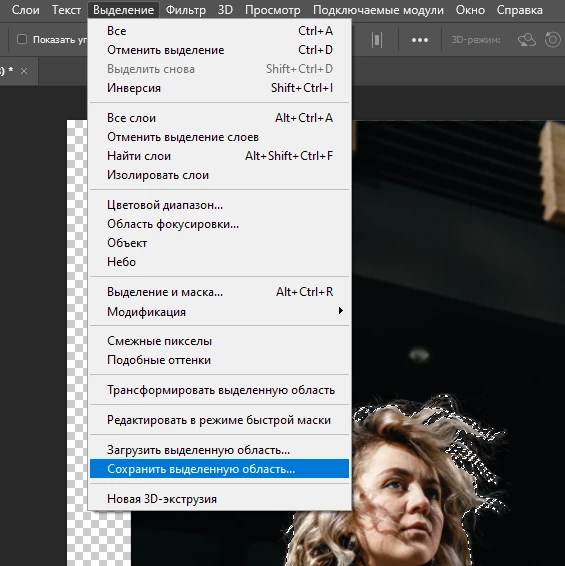565x566 pixels.
Task: Close the open Выделение menu
Action: point(123,10)
